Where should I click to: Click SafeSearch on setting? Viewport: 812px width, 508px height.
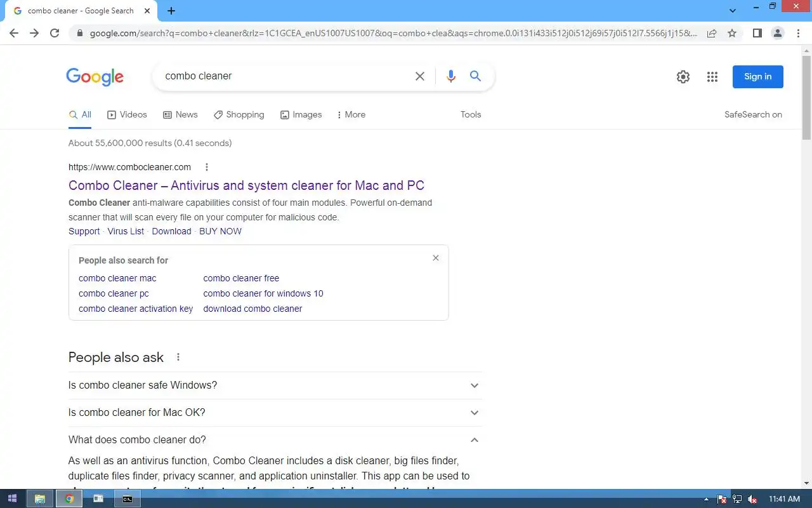753,115
